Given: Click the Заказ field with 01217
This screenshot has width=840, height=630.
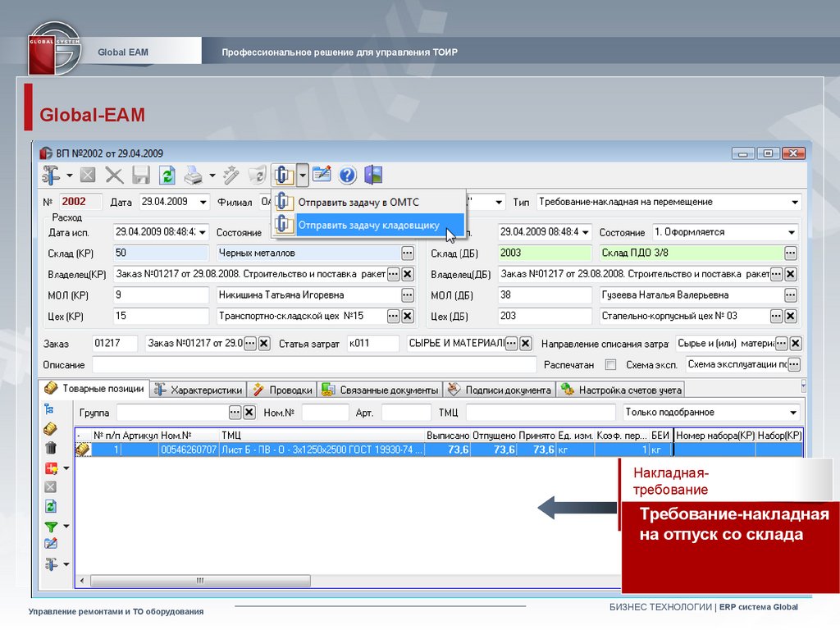Looking at the screenshot, I should tap(115, 344).
